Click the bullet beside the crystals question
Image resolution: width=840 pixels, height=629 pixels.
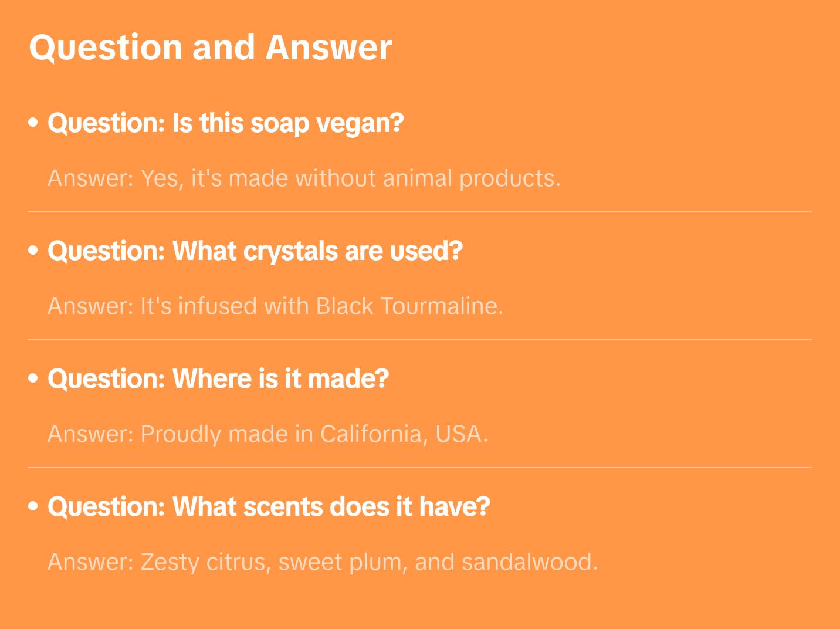click(33, 251)
